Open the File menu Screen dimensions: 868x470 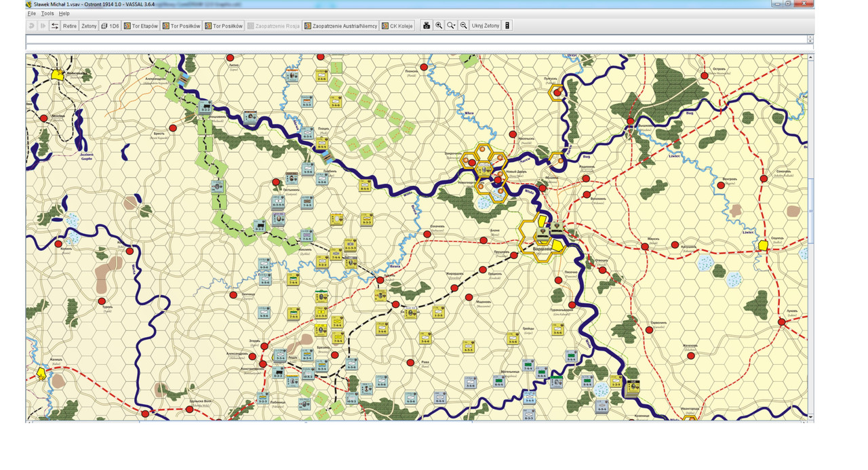point(31,14)
